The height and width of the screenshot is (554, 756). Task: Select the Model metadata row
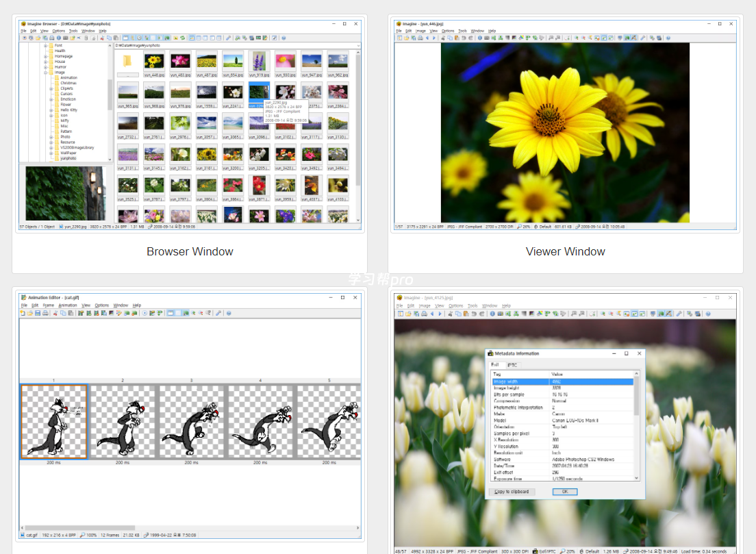tap(563, 420)
